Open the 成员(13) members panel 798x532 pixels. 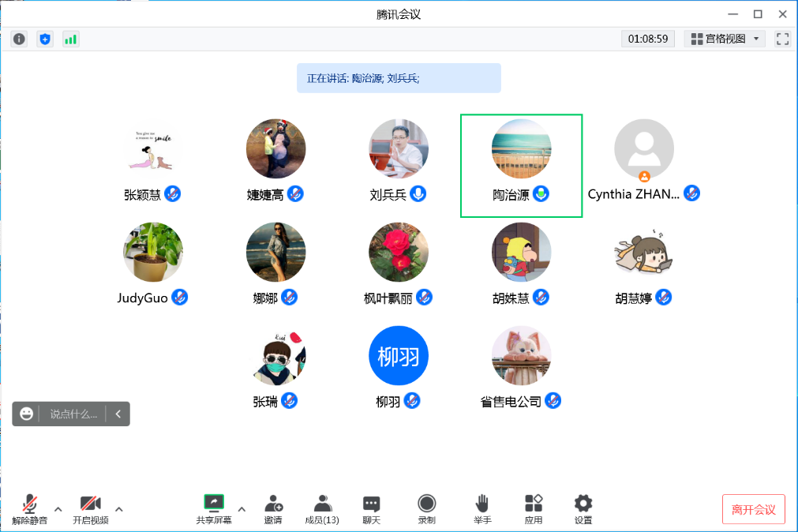(x=322, y=509)
